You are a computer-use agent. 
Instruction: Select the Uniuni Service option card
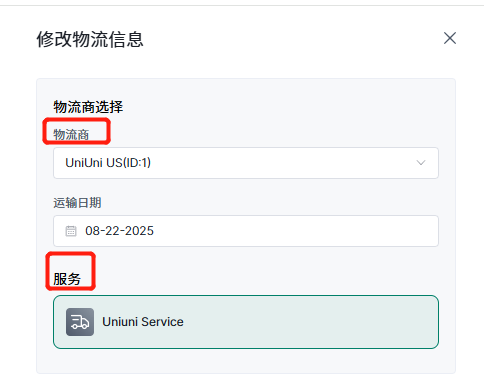tap(246, 322)
